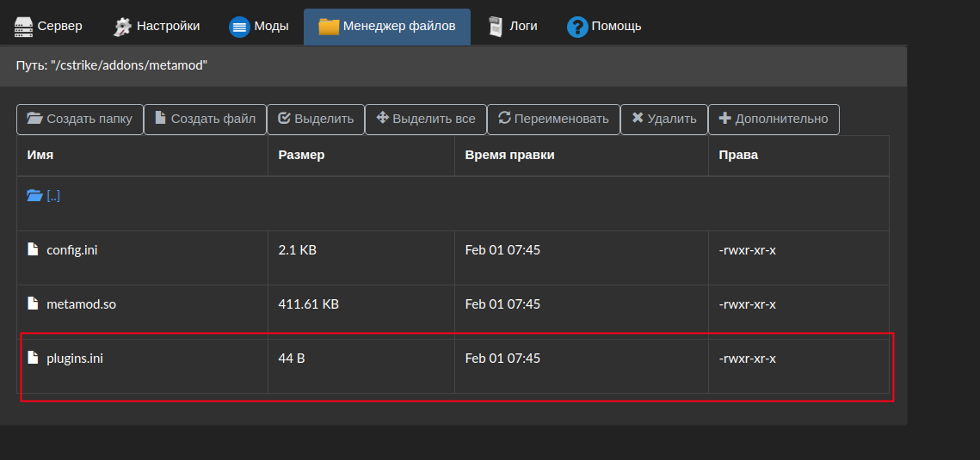
Task: Click the metamod.so file icon
Action: tap(33, 304)
